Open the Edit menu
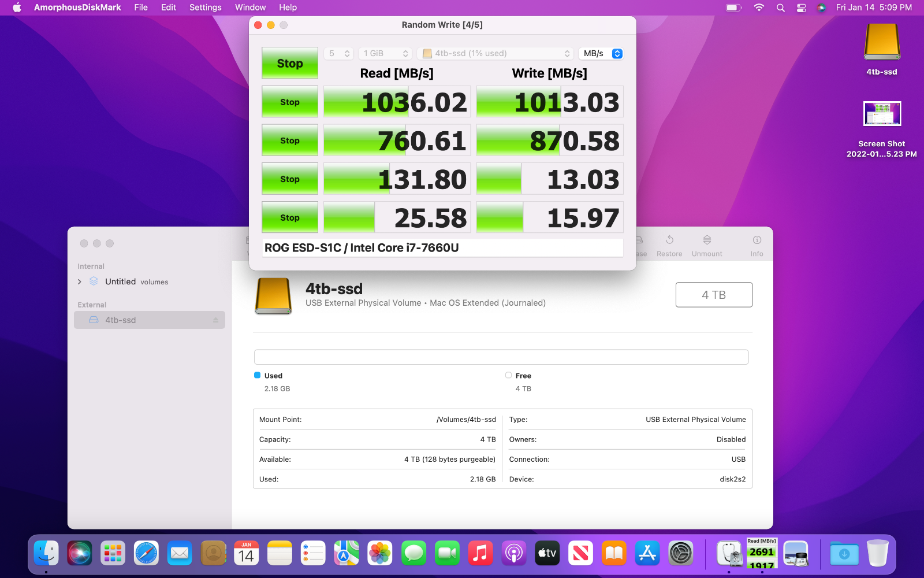Screen dimensions: 924x578 pyautogui.click(x=169, y=8)
